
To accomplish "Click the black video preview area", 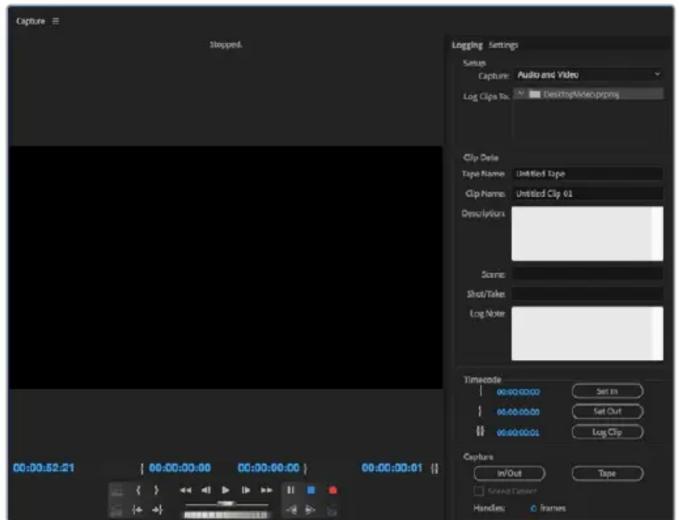I will 225,267.
